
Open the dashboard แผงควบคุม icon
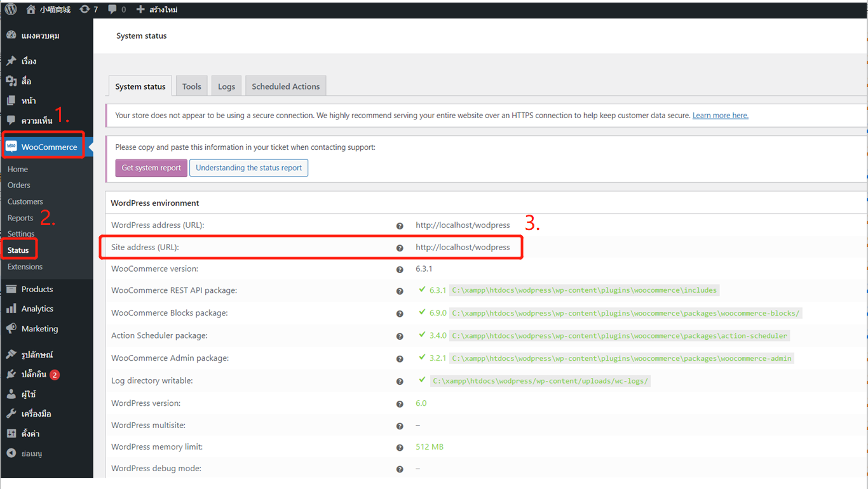pyautogui.click(x=11, y=36)
